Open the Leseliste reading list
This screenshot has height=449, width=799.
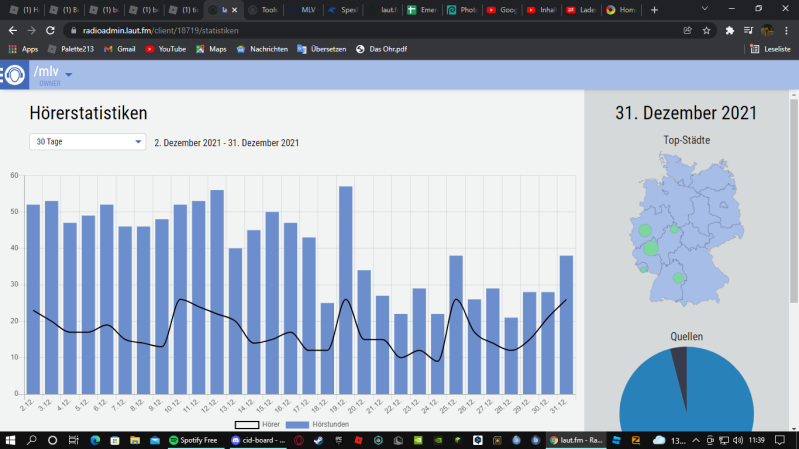770,49
